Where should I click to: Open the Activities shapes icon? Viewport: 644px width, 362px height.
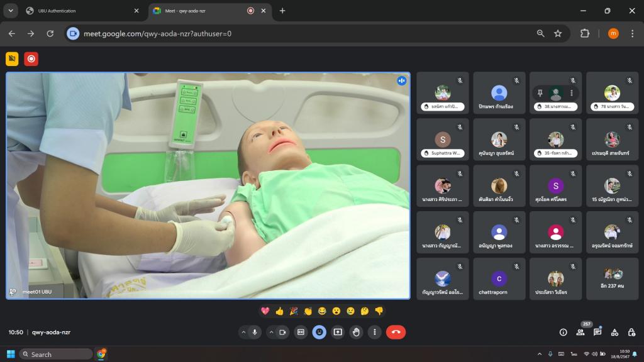614,332
